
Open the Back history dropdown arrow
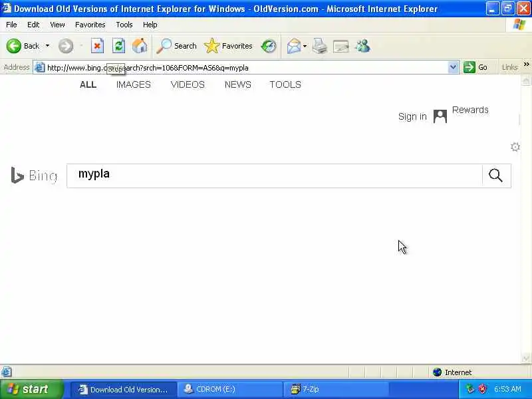click(47, 46)
